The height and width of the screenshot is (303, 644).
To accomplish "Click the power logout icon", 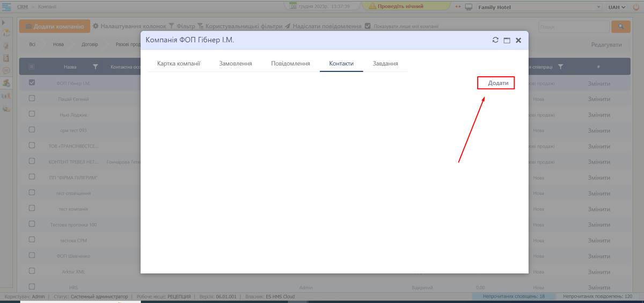I will (x=636, y=7).
